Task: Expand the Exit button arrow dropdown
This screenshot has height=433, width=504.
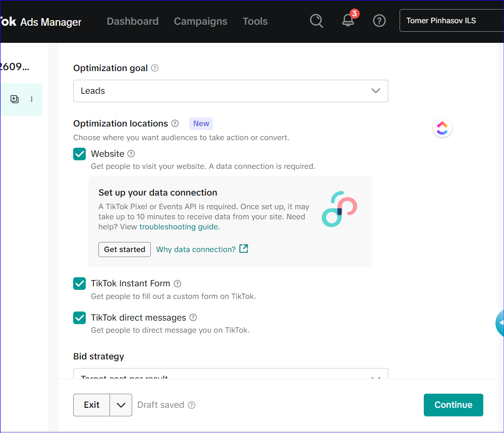Action: pos(121,405)
